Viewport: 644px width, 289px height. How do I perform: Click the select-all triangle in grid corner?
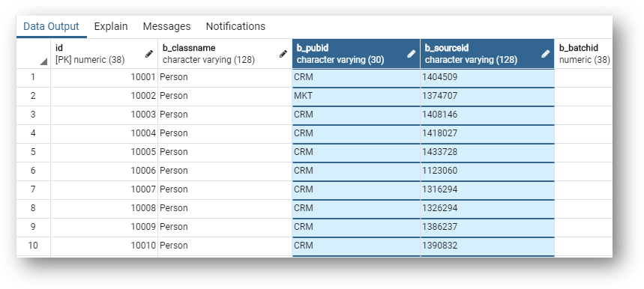pyautogui.click(x=43, y=62)
